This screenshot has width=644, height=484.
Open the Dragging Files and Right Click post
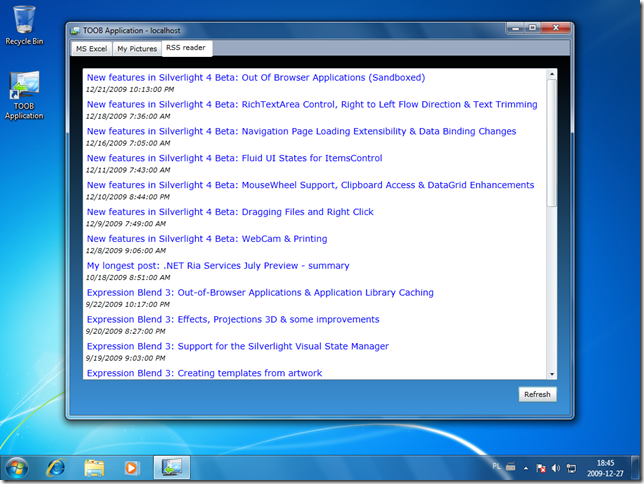click(x=230, y=212)
